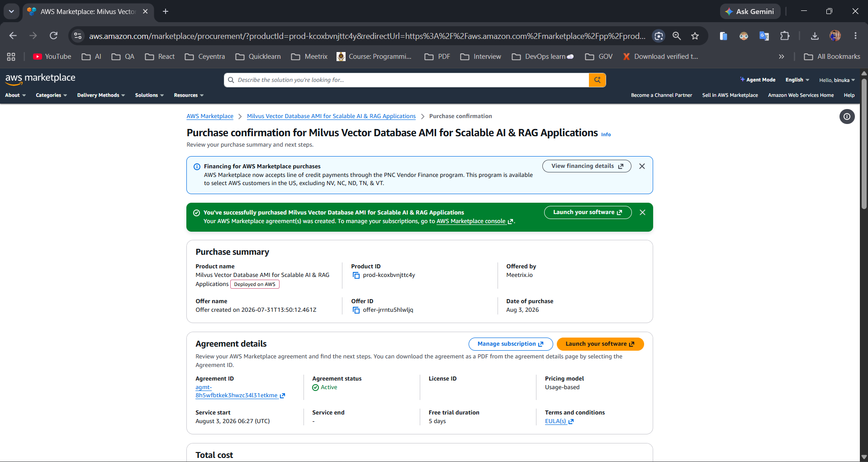Click the browser address bar URL
The width and height of the screenshot is (868, 462).
(367, 36)
